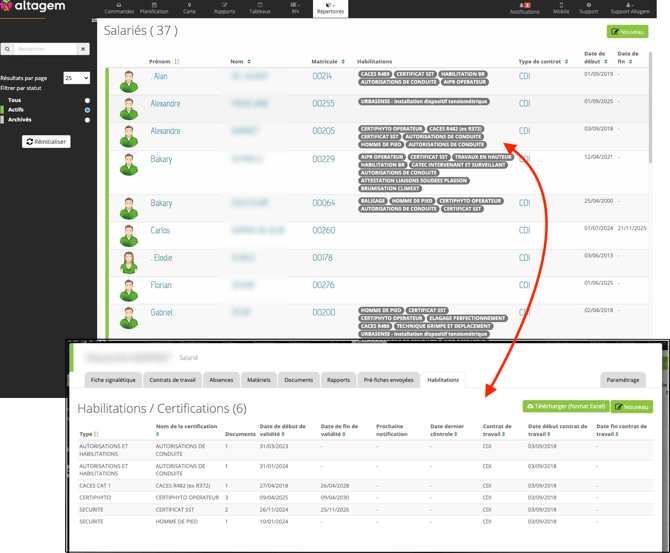Open the Mobile icon in top bar
The image size is (670, 553).
pos(561,5)
